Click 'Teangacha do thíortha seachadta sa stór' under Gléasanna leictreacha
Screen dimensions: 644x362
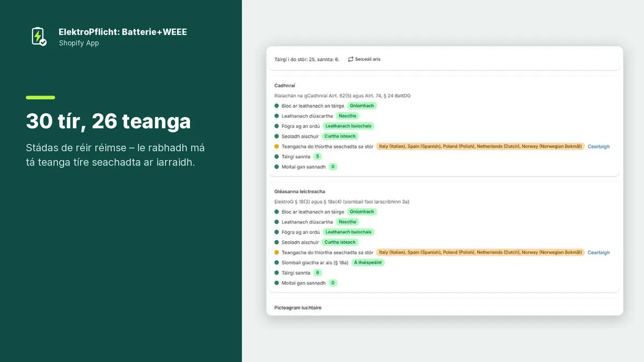click(327, 253)
